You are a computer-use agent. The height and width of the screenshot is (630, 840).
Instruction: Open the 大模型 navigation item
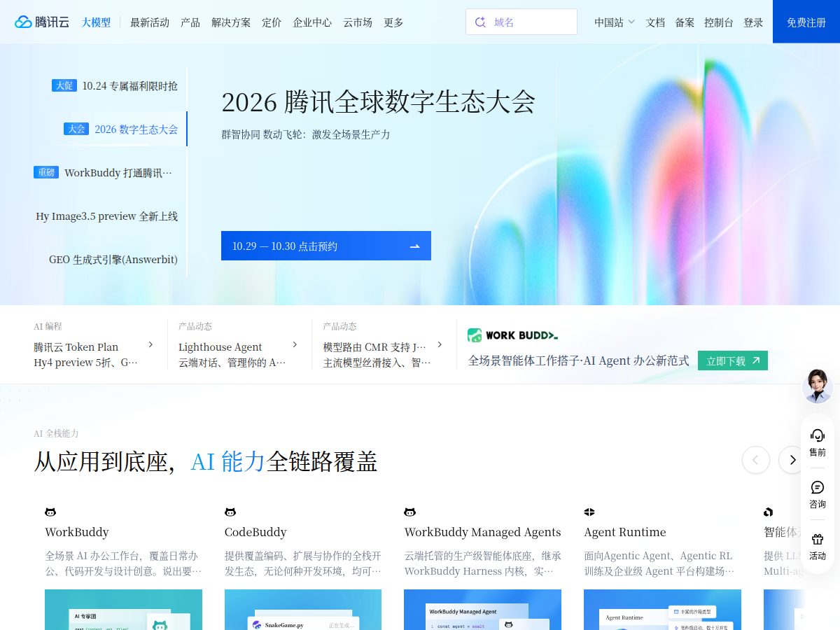coord(96,22)
